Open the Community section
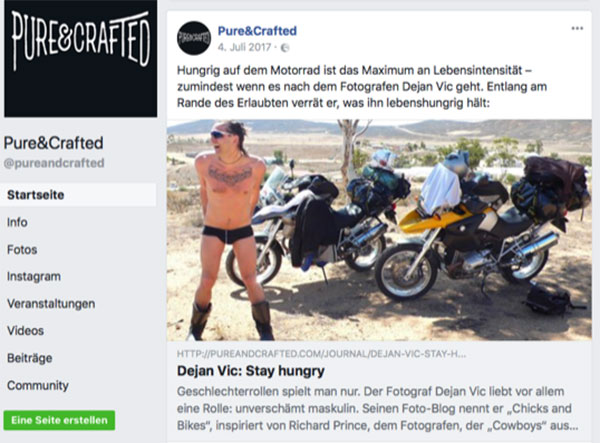 point(38,385)
